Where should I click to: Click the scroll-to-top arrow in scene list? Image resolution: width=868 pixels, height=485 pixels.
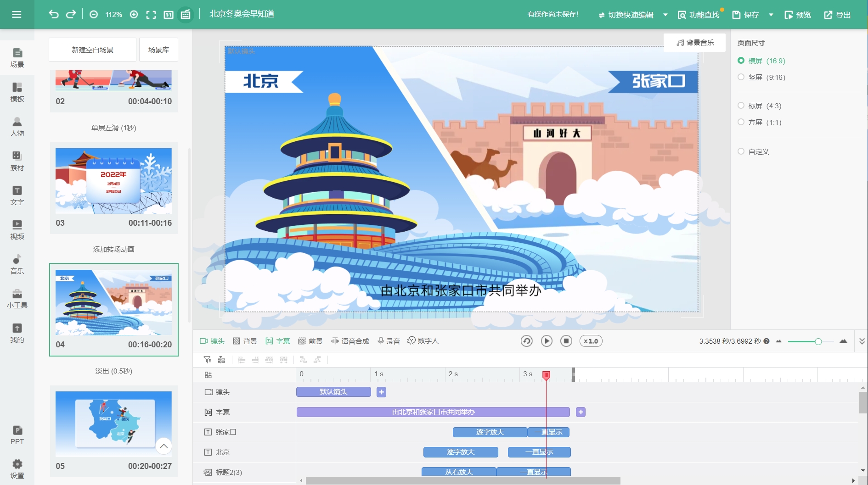coord(164,446)
